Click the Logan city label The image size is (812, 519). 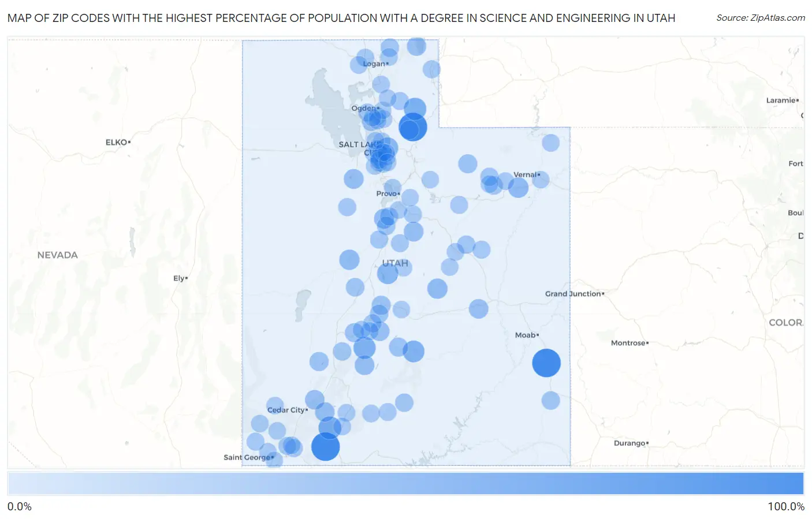[x=374, y=64]
